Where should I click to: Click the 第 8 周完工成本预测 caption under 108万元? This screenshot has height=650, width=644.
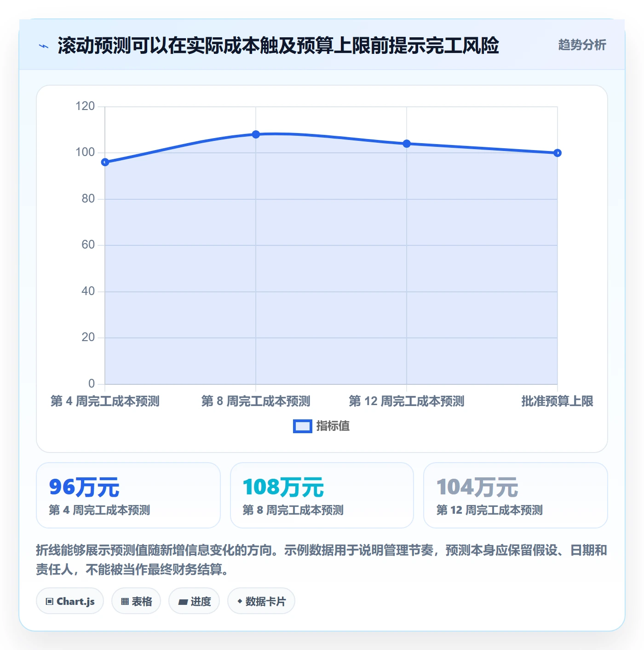click(x=293, y=510)
